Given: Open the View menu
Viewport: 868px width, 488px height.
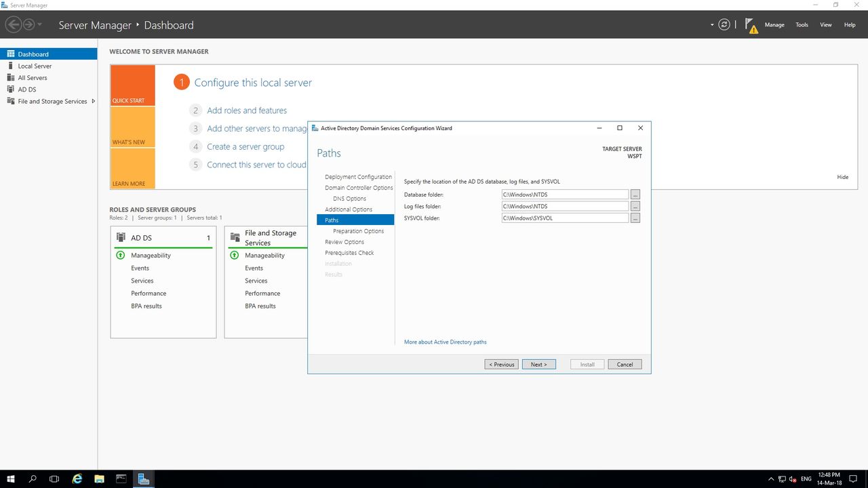Looking at the screenshot, I should coord(825,25).
